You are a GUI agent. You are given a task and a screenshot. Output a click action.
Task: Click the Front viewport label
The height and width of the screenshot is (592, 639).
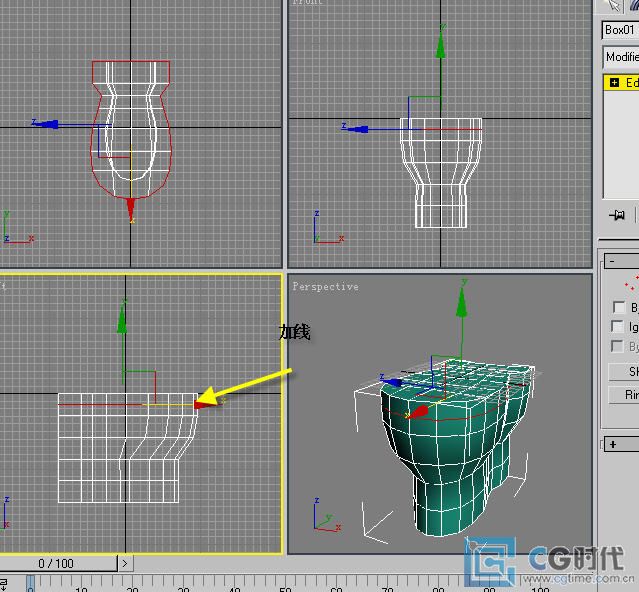(308, 2)
